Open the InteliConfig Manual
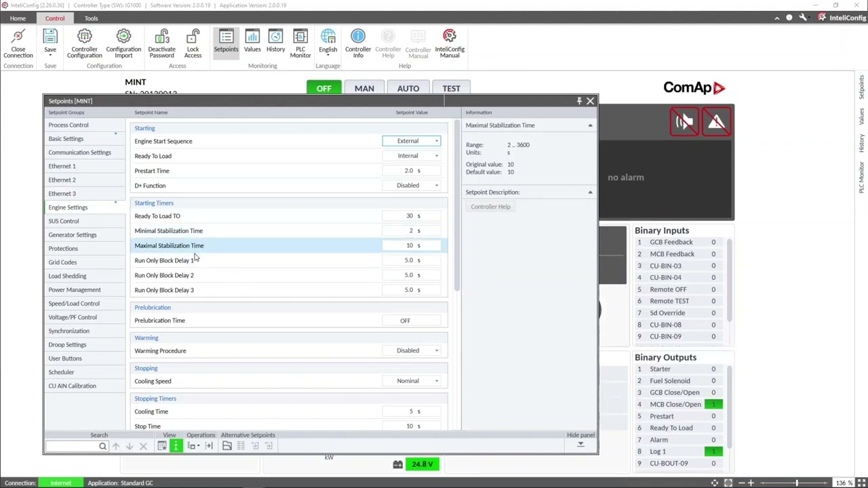Screen dimensions: 868x488 pyautogui.click(x=450, y=43)
